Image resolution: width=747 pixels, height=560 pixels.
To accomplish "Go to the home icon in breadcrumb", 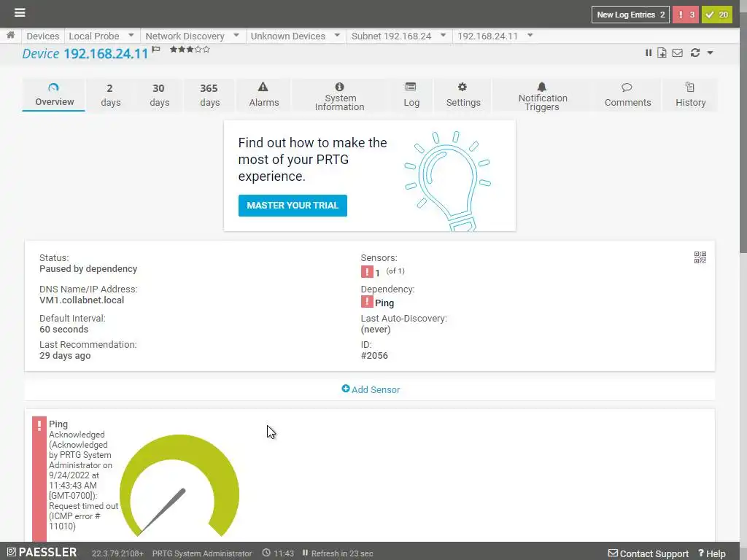I will click(x=10, y=35).
